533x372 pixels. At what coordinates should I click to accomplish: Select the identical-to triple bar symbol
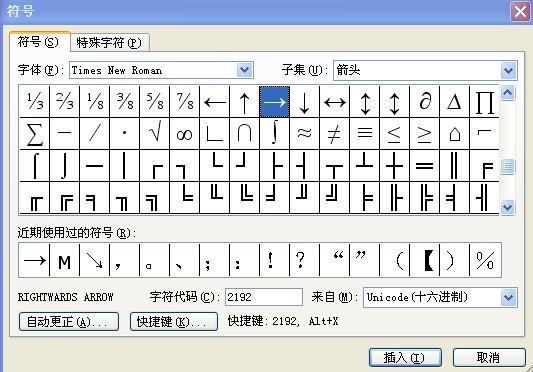tap(364, 134)
